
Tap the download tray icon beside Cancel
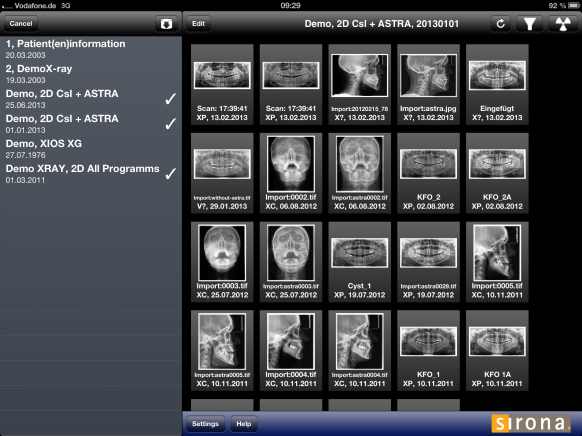click(x=166, y=24)
